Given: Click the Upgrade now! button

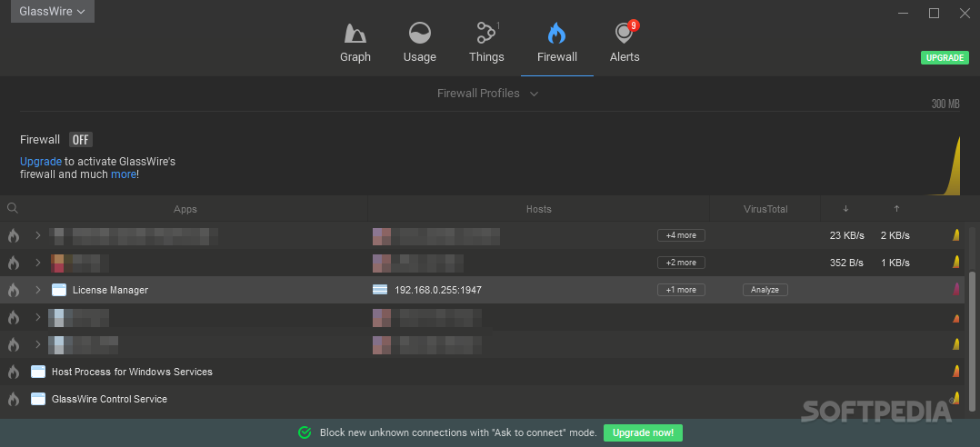Looking at the screenshot, I should [643, 432].
